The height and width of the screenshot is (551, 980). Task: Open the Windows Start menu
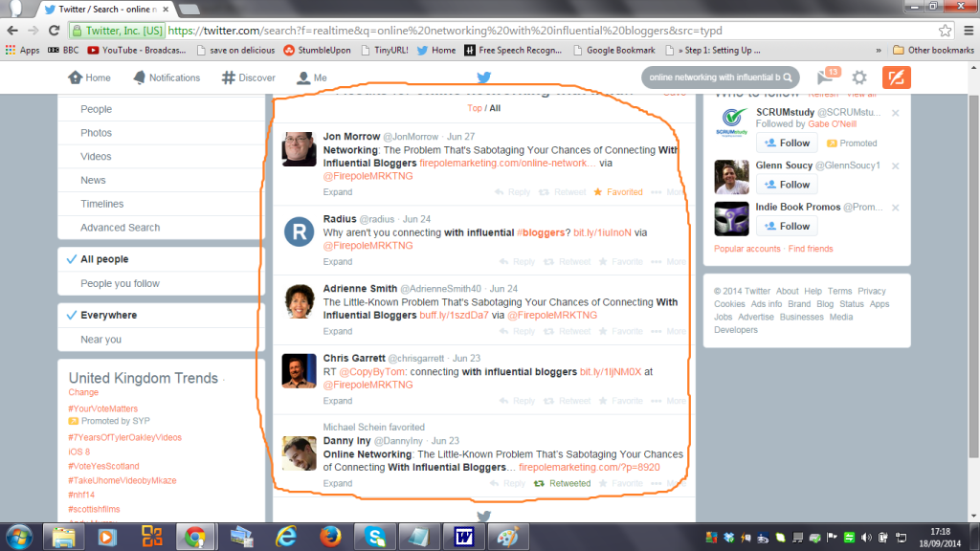(x=19, y=538)
